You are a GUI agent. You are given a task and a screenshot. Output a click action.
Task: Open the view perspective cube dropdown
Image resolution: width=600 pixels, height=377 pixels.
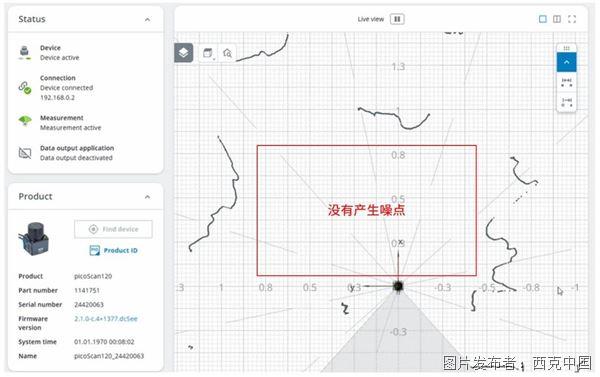(x=208, y=53)
